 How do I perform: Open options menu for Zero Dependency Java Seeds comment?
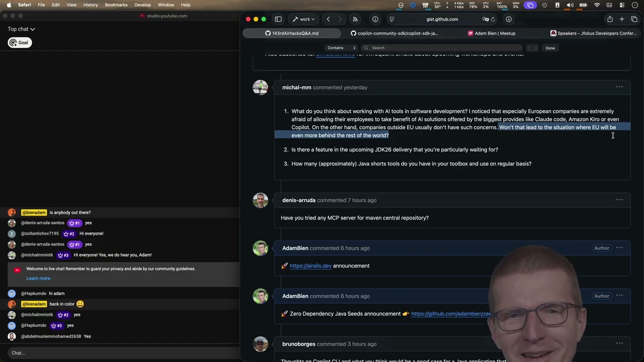click(x=619, y=296)
